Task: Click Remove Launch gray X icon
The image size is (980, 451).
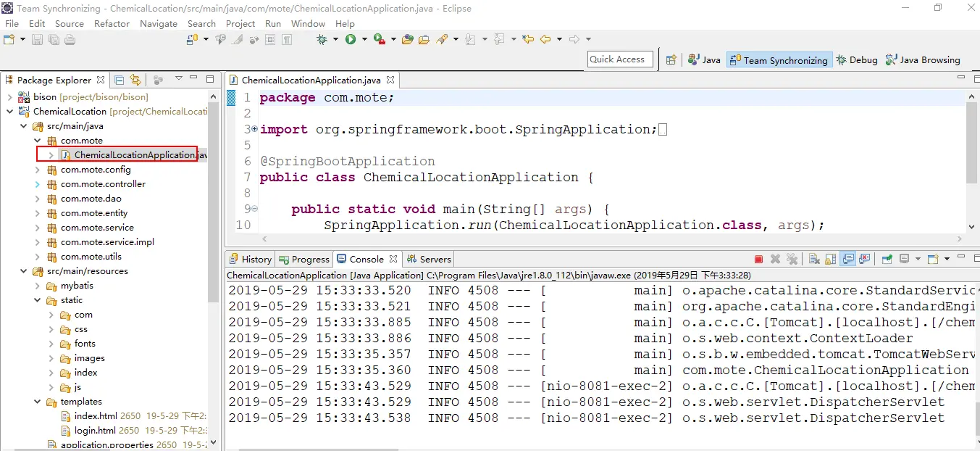Action: point(775,259)
